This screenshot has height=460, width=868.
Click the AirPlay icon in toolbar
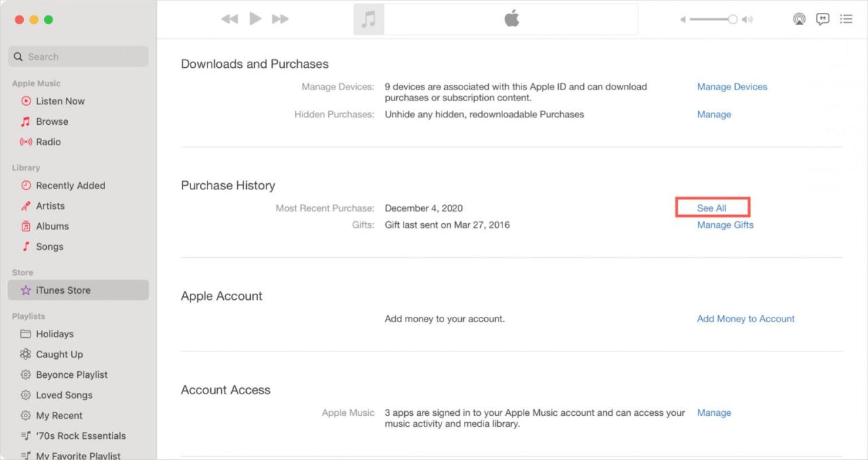(x=799, y=18)
